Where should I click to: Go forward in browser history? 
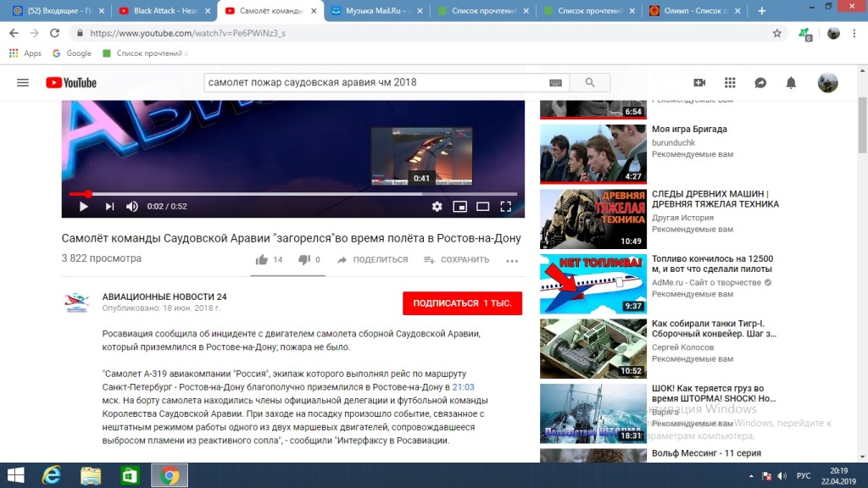tap(34, 33)
